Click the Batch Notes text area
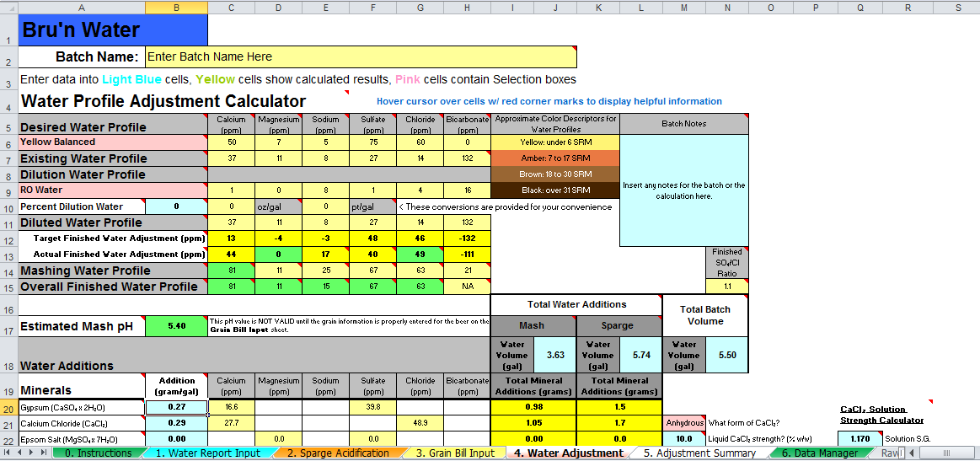The height and width of the screenshot is (461, 980). tap(683, 190)
